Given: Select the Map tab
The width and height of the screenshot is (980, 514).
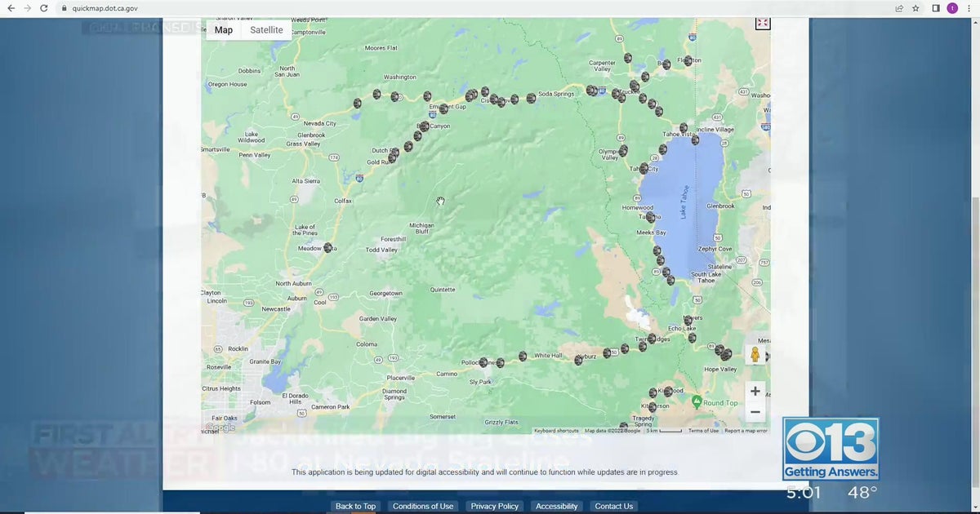Looking at the screenshot, I should pos(223,29).
